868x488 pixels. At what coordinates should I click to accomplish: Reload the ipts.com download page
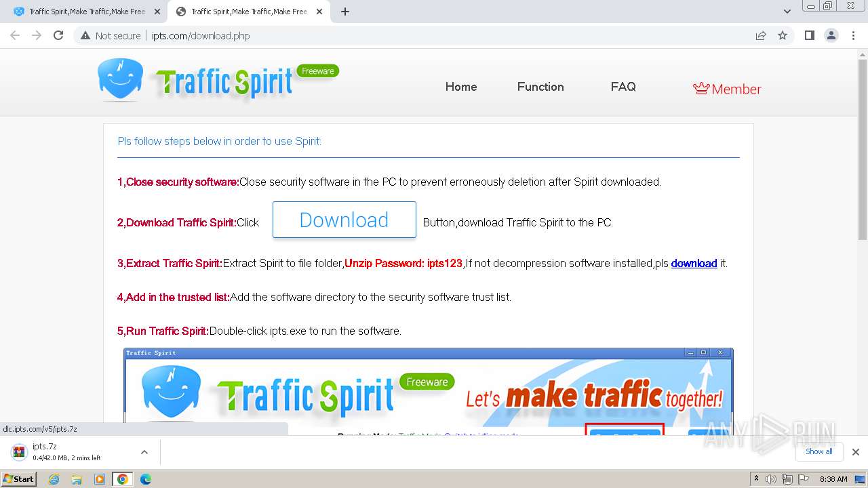click(x=58, y=35)
